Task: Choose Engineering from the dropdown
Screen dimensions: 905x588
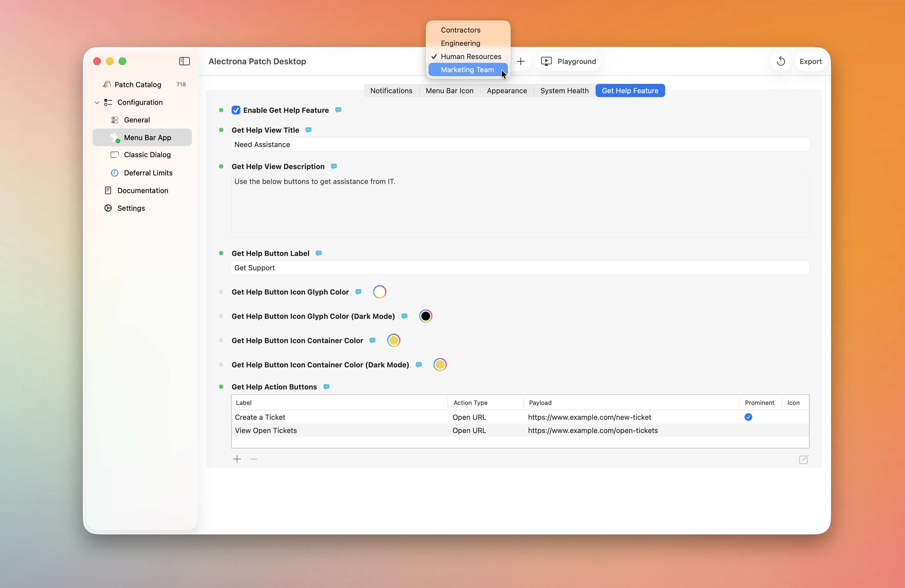Action: pos(468,43)
